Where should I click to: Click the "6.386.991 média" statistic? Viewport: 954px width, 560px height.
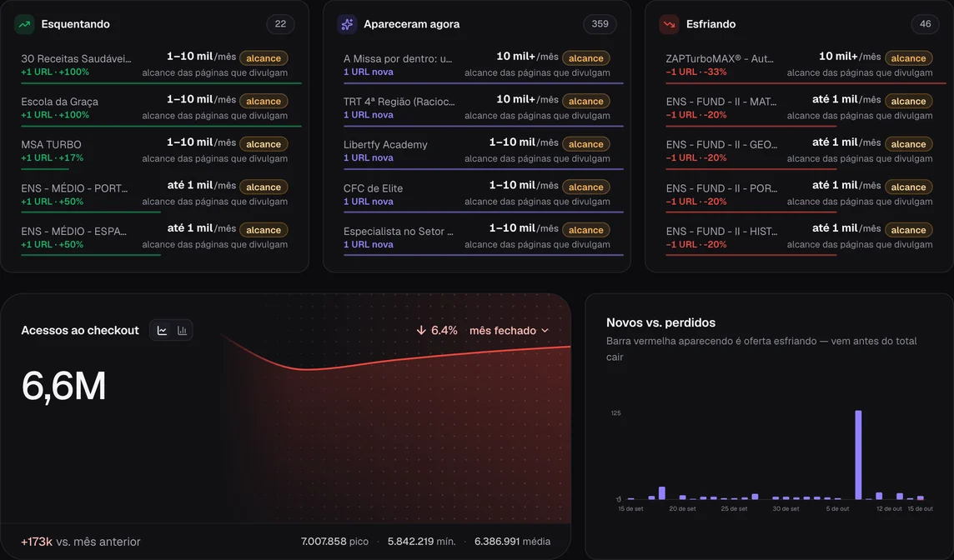[512, 541]
